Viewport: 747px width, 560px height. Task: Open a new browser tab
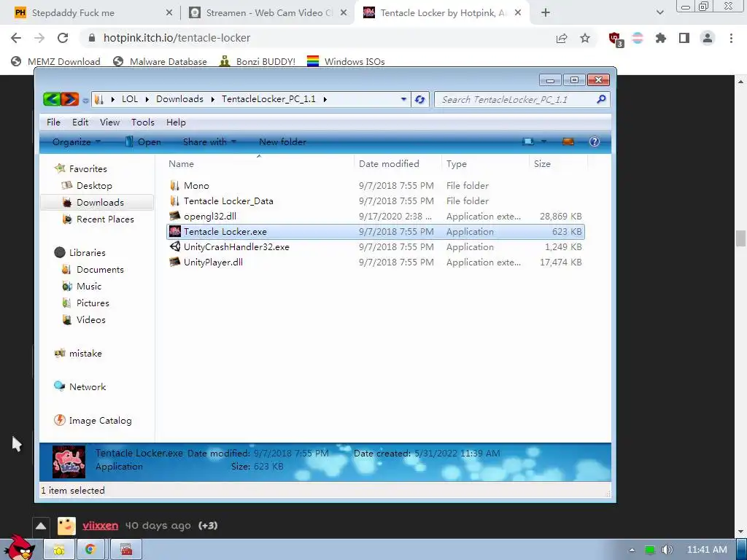(x=546, y=13)
